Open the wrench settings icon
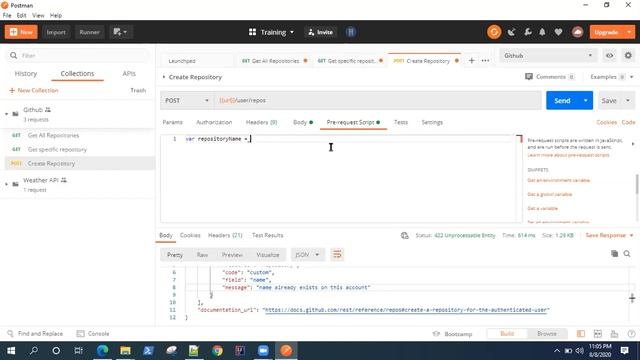This screenshot has width=640, height=360. tap(527, 32)
